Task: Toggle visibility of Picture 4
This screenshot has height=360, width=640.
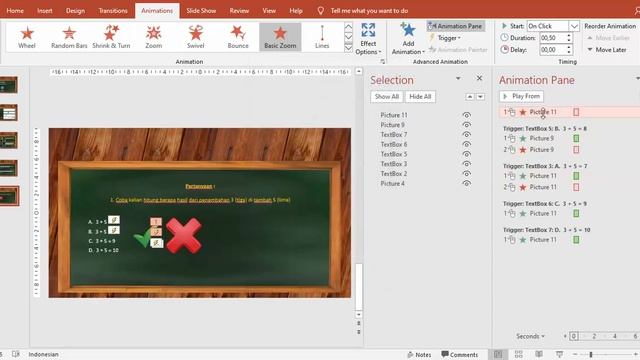Action: 467,184
